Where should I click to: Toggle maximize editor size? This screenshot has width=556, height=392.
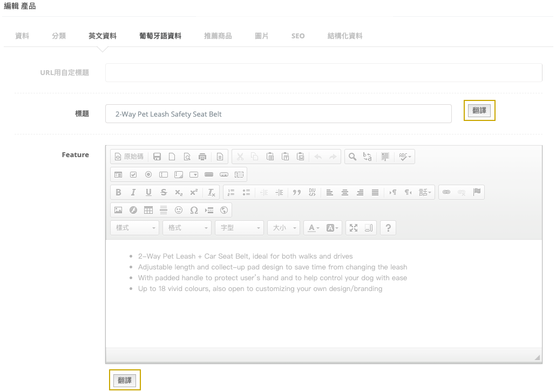(x=354, y=228)
